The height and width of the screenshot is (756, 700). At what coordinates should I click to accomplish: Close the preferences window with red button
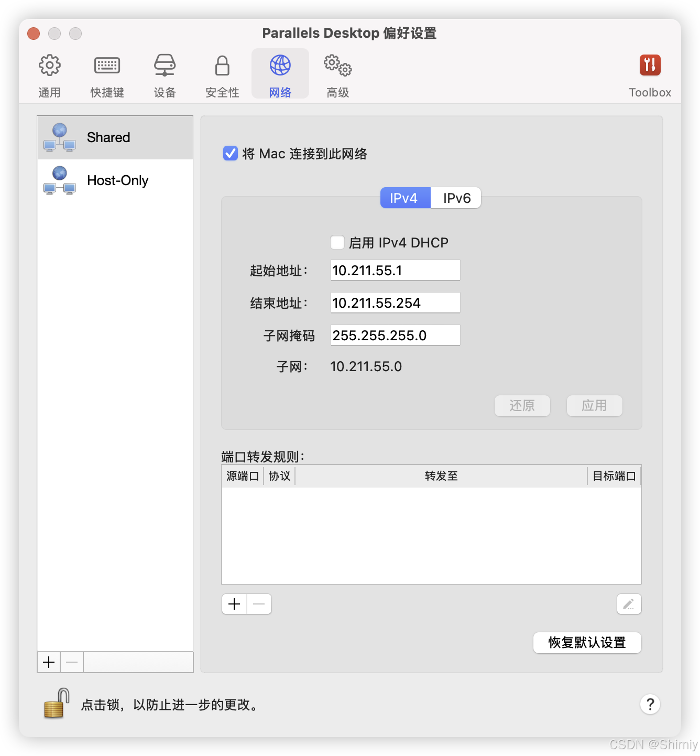tap(34, 34)
